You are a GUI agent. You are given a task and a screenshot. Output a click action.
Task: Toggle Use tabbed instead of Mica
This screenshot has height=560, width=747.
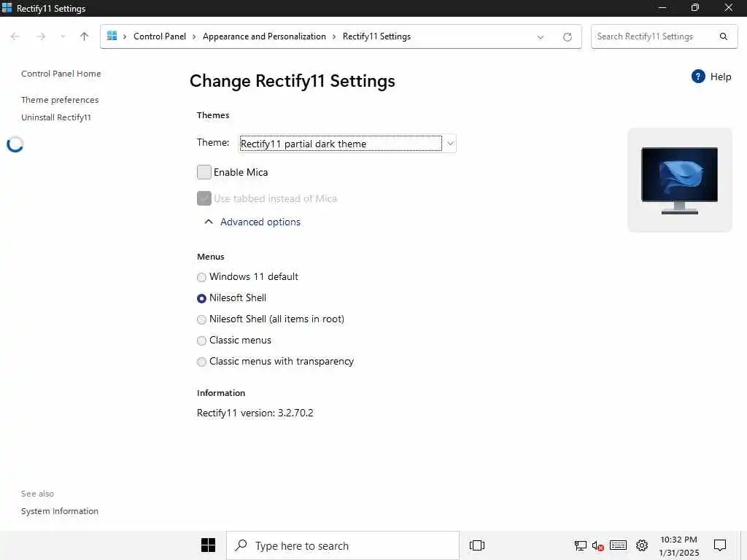pos(204,198)
